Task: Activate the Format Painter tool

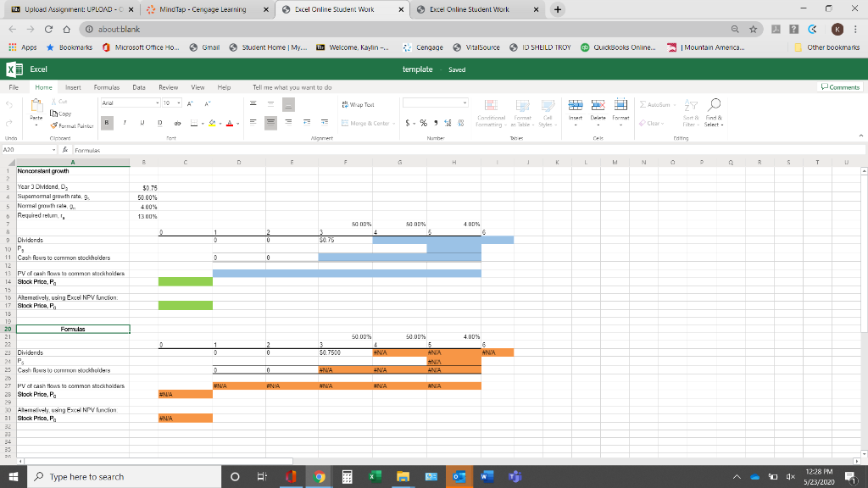Action: 72,125
